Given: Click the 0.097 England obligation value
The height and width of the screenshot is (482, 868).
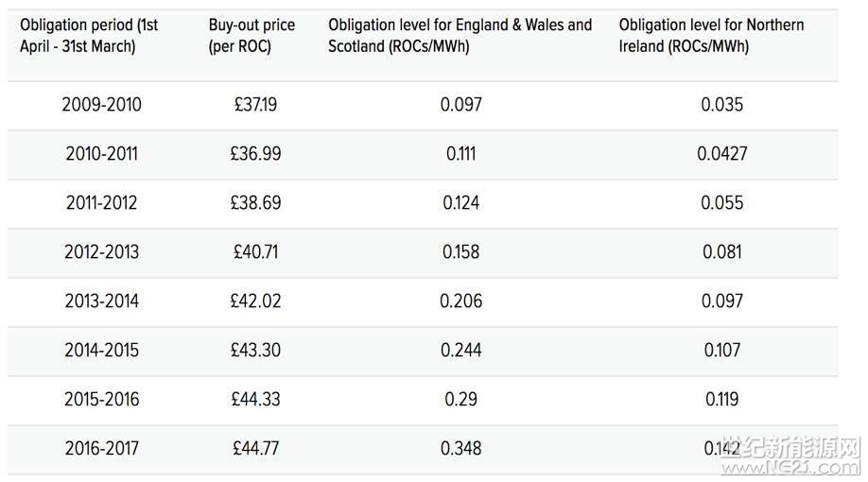Looking at the screenshot, I should pyautogui.click(x=461, y=105).
